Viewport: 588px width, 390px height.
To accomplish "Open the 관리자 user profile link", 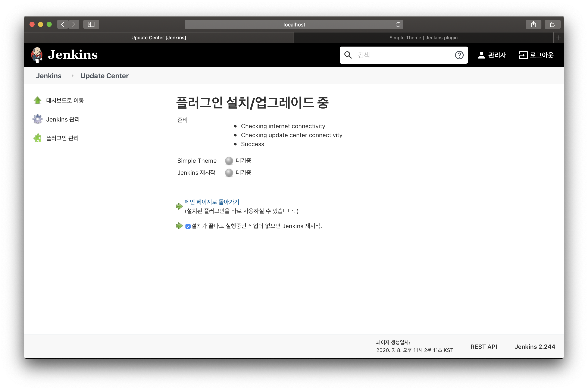I will pyautogui.click(x=492, y=55).
